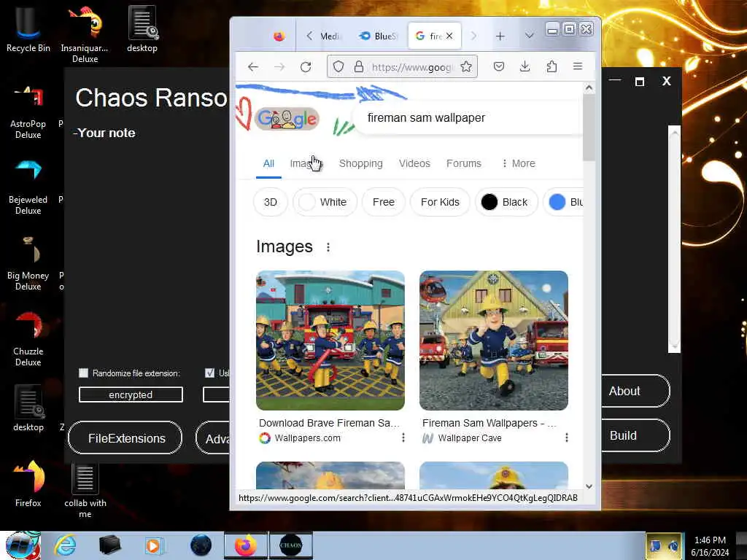
Task: Toggle the checked checkbox beside Randomize option
Action: pos(209,373)
